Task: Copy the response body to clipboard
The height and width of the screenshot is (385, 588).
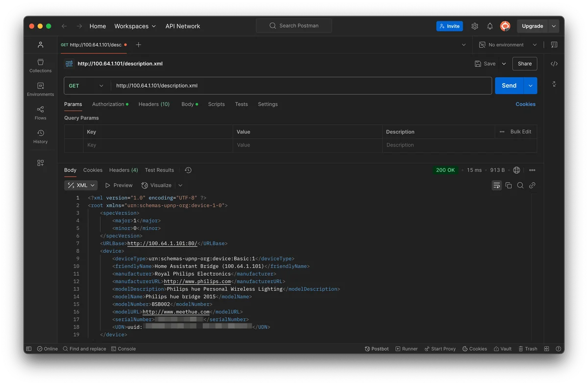Action: point(509,185)
